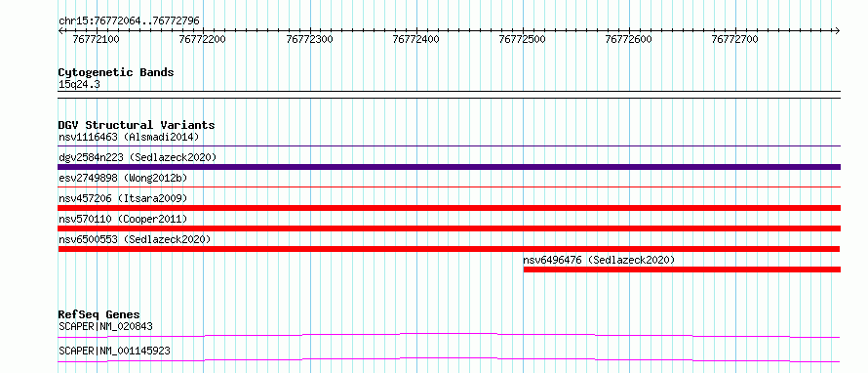Open variant dgv2584n223 (Sedlazeck2020) label
Screen dimensions: 868x373
[138, 157]
